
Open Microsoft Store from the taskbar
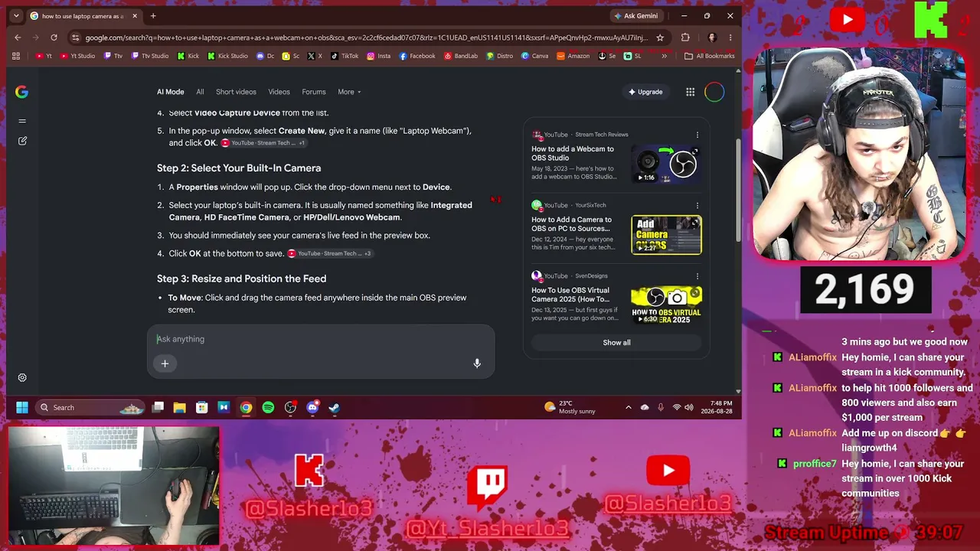coord(201,407)
